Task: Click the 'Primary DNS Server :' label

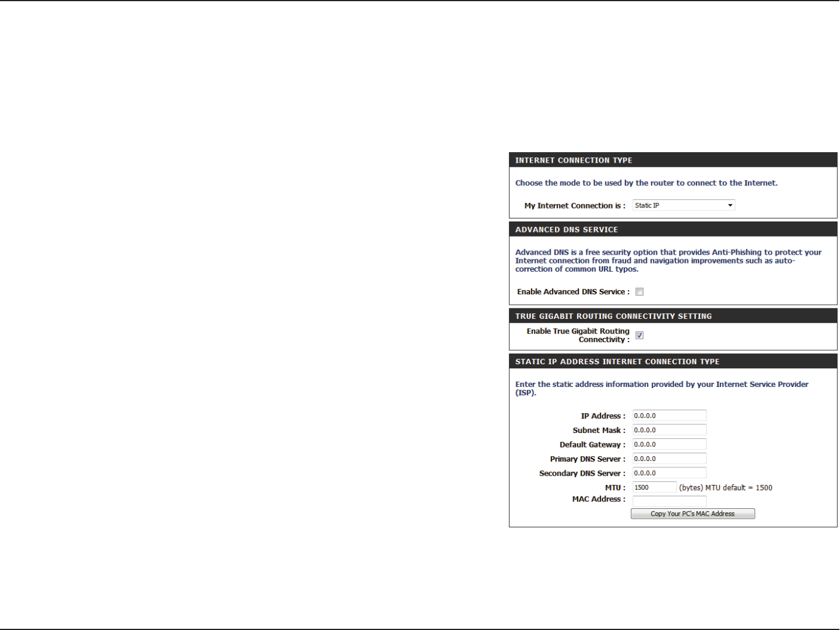Action: pyautogui.click(x=588, y=459)
